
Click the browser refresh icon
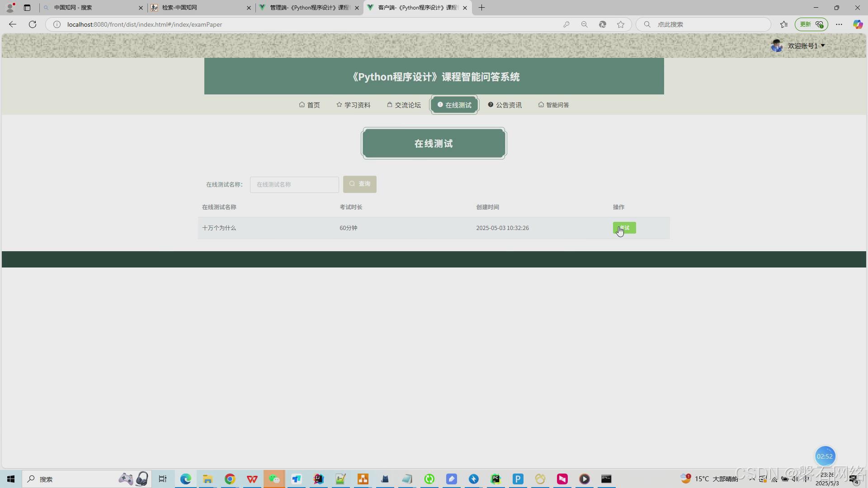33,24
